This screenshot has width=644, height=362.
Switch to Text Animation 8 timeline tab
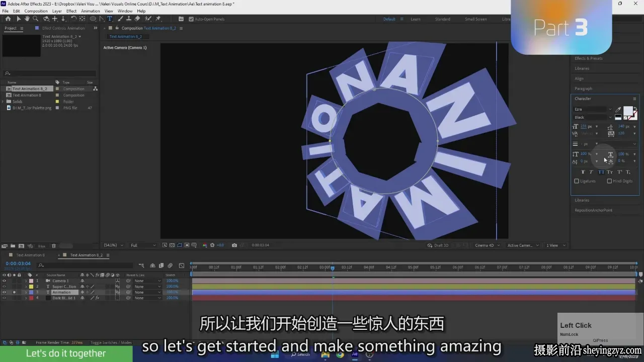30,255
